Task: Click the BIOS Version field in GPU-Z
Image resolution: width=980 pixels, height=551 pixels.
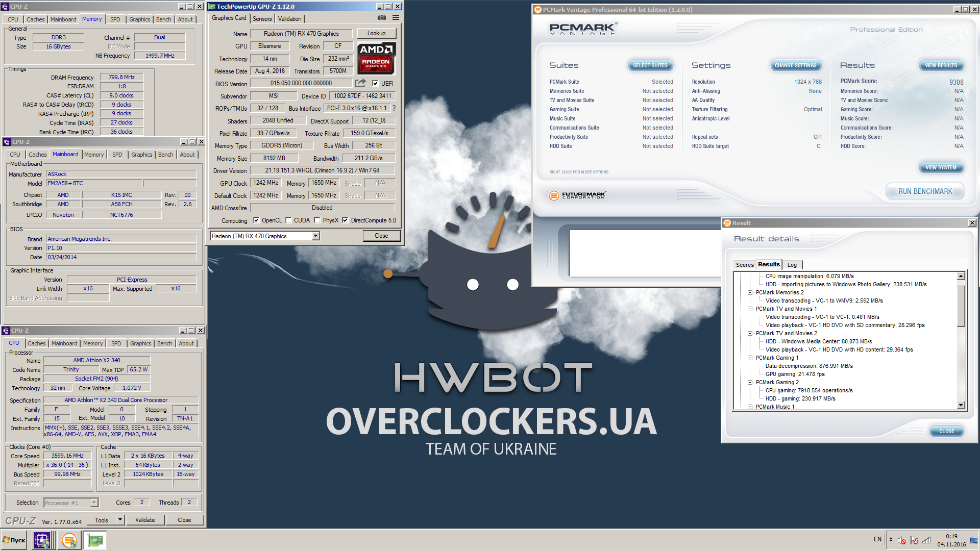Action: (x=301, y=83)
